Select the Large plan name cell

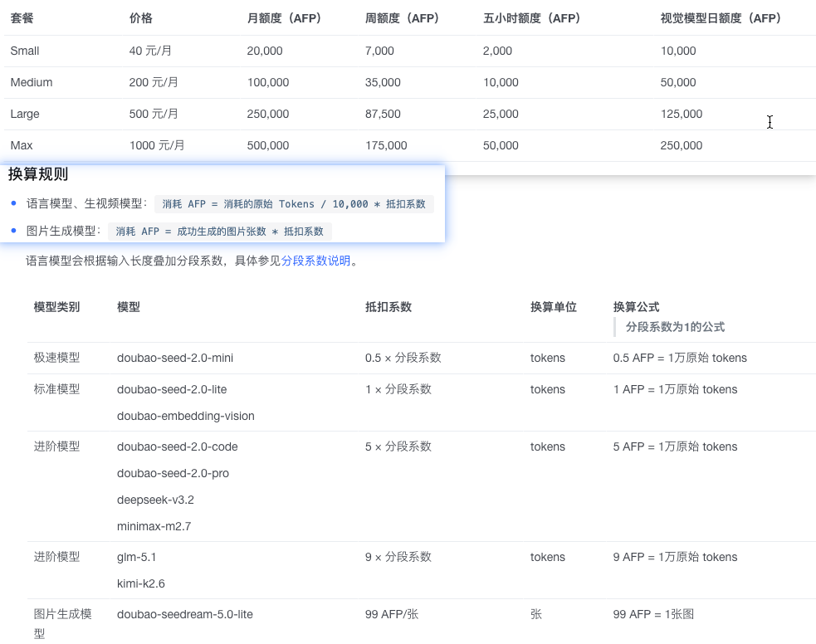pyautogui.click(x=25, y=114)
